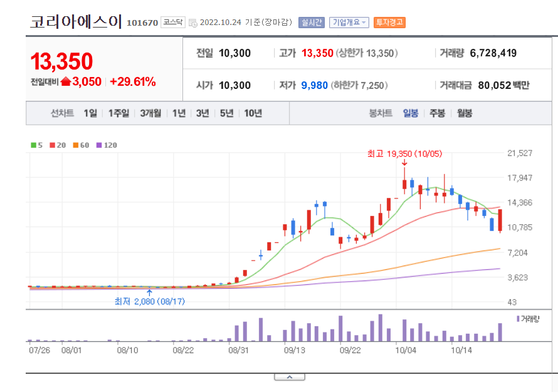Switch to the 월봉 candlestick chart
Viewport: 558px width, 392px height.
(x=465, y=113)
